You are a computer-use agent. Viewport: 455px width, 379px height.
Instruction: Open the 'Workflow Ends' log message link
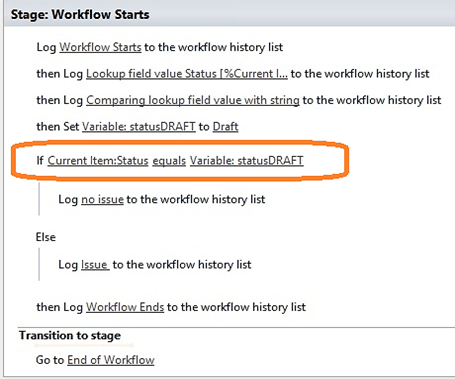(125, 307)
